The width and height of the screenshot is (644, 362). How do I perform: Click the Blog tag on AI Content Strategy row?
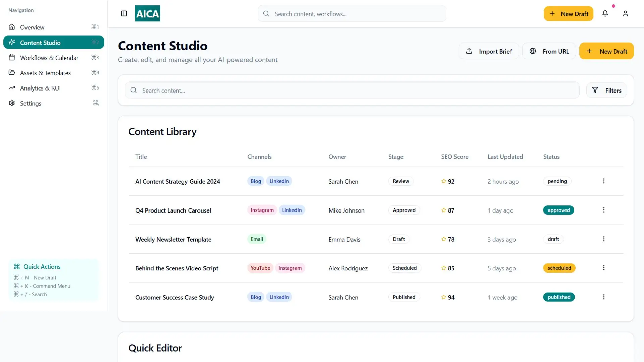point(256,181)
